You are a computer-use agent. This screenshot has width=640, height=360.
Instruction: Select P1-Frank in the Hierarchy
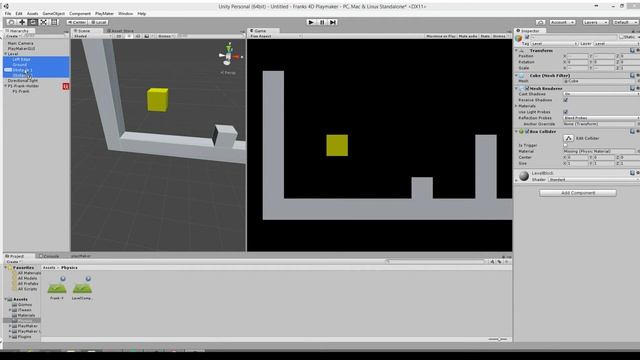(20, 91)
